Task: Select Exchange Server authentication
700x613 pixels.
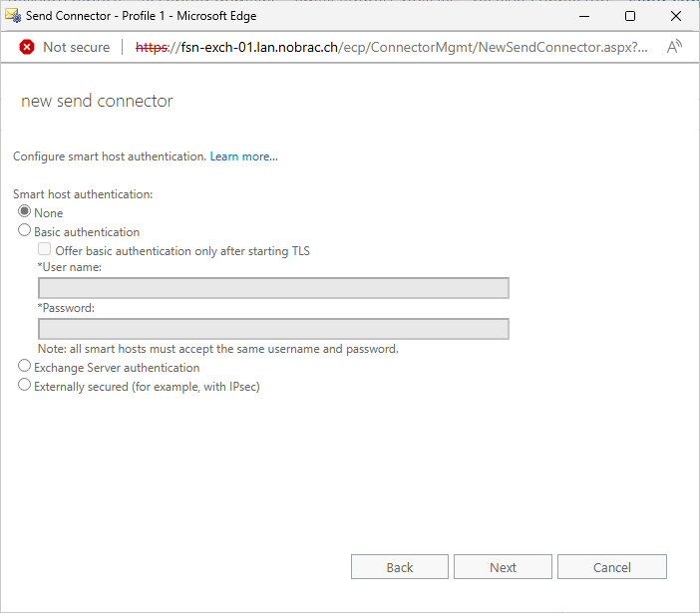Action: click(x=24, y=366)
